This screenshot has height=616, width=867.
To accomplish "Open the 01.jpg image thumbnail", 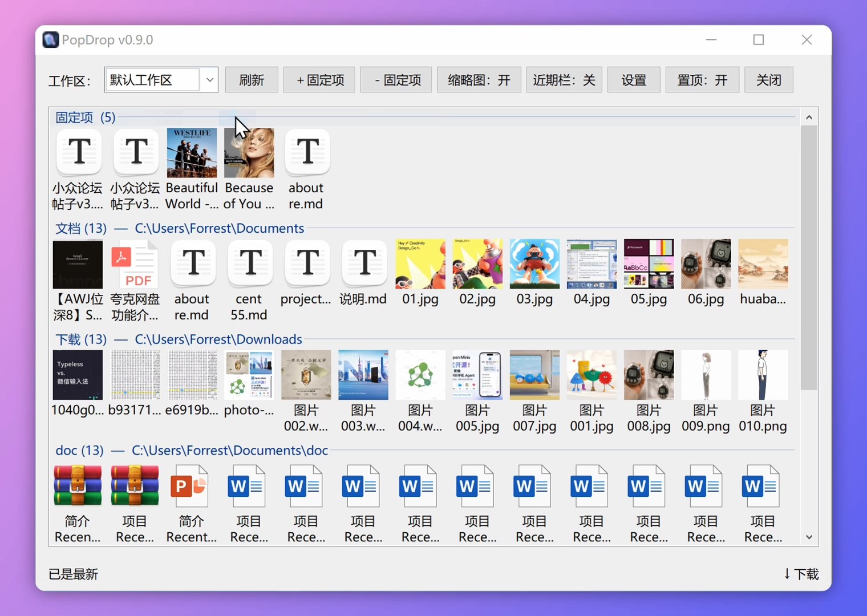I will pos(420,264).
